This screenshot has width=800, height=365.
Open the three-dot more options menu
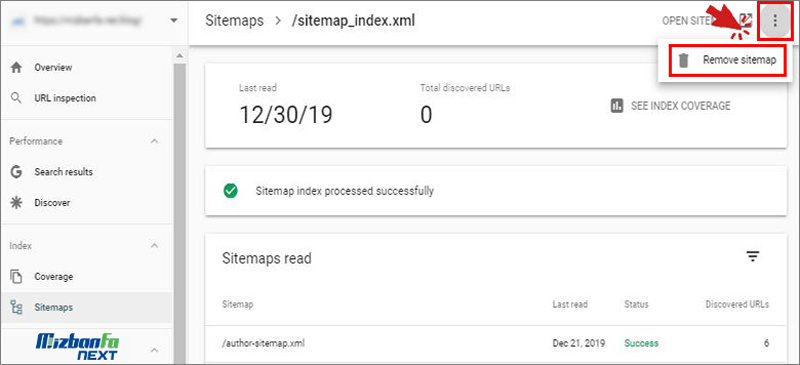pos(775,21)
